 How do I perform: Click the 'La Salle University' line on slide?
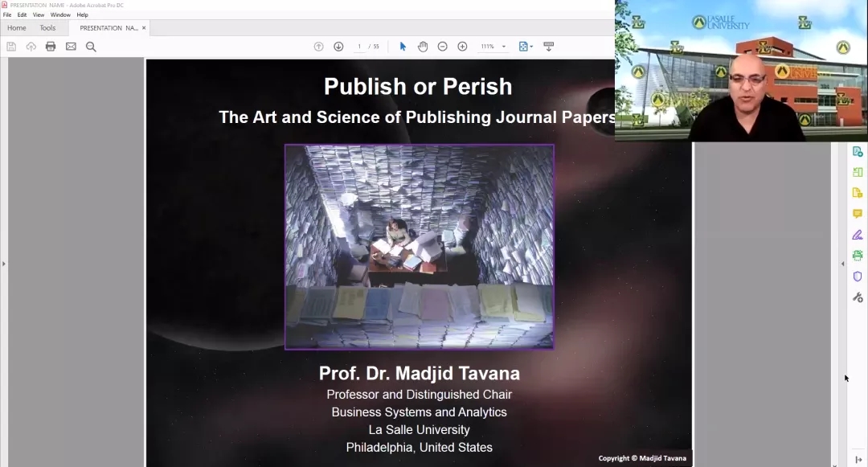[x=419, y=429]
